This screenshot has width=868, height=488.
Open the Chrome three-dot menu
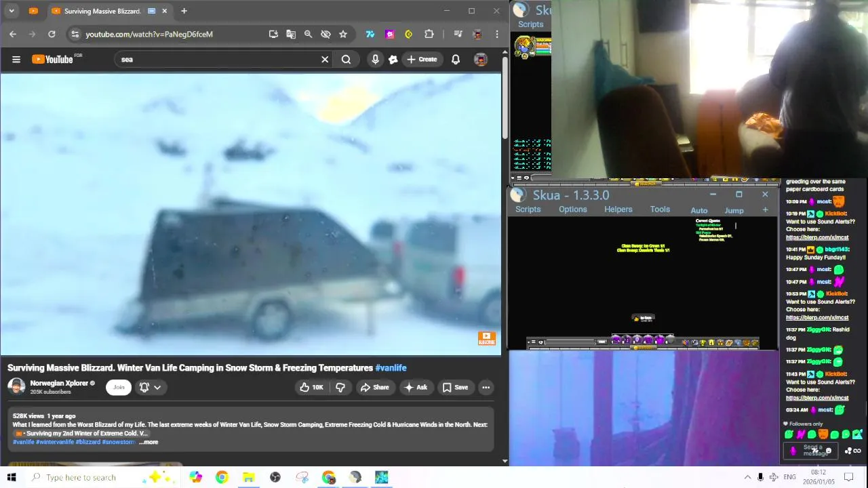point(497,34)
